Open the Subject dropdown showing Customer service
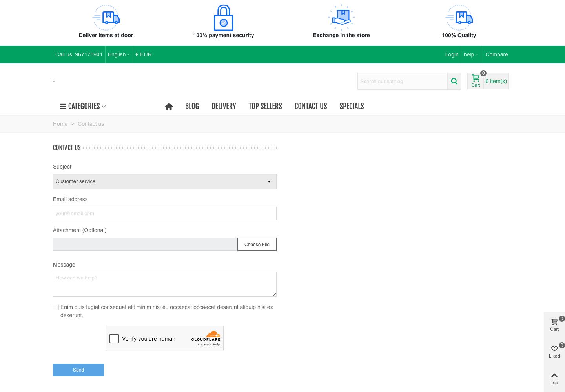Screen dimensions: 565x392 (x=165, y=181)
